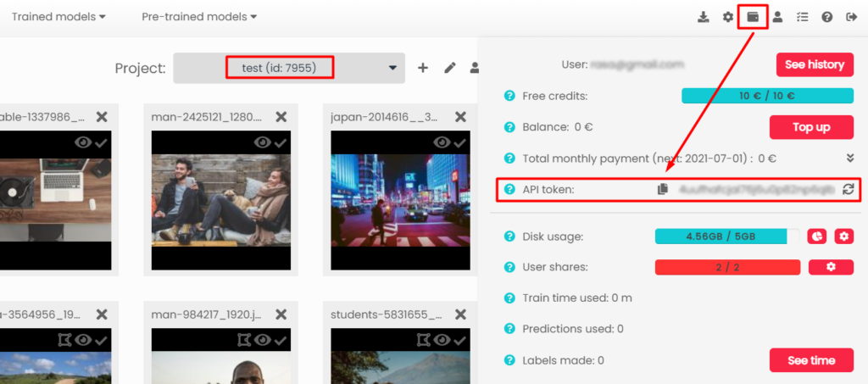This screenshot has width=868, height=384.
Task: Toggle checkmark on man-2425121_1280 image
Action: pos(281,142)
